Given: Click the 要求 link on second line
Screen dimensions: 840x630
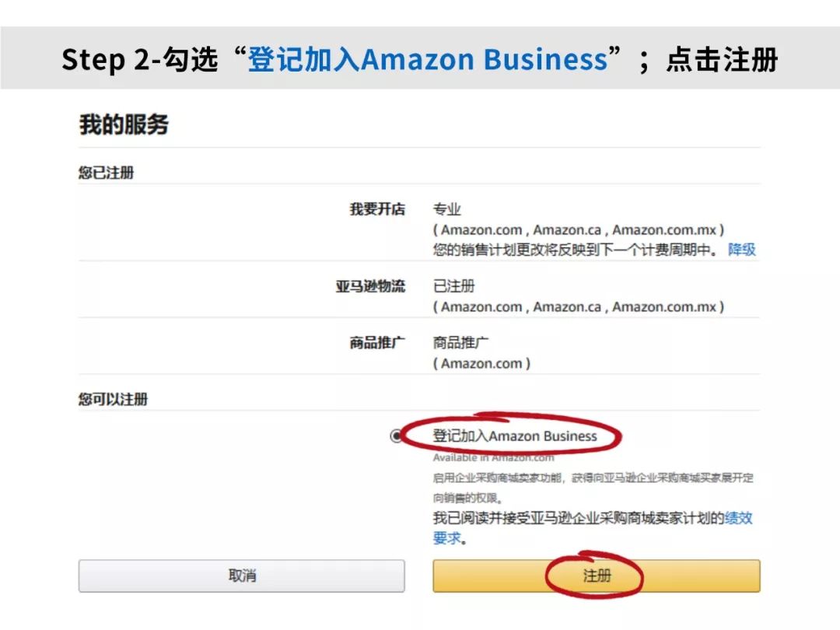Looking at the screenshot, I should click(x=446, y=538).
